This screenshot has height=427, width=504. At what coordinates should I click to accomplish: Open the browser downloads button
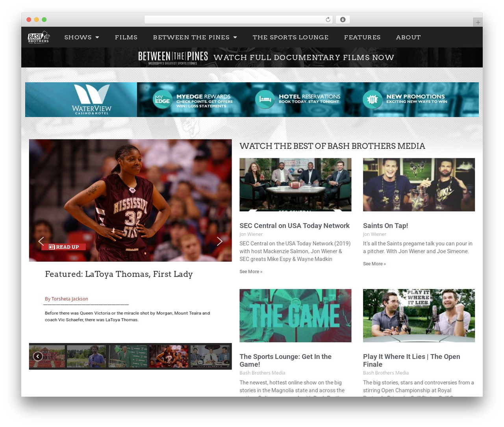343,20
